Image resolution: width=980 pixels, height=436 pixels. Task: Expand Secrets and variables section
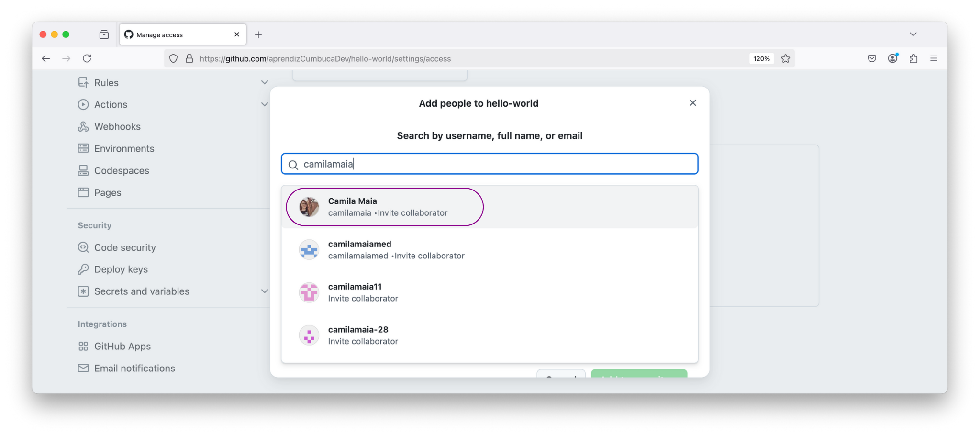[x=264, y=291]
